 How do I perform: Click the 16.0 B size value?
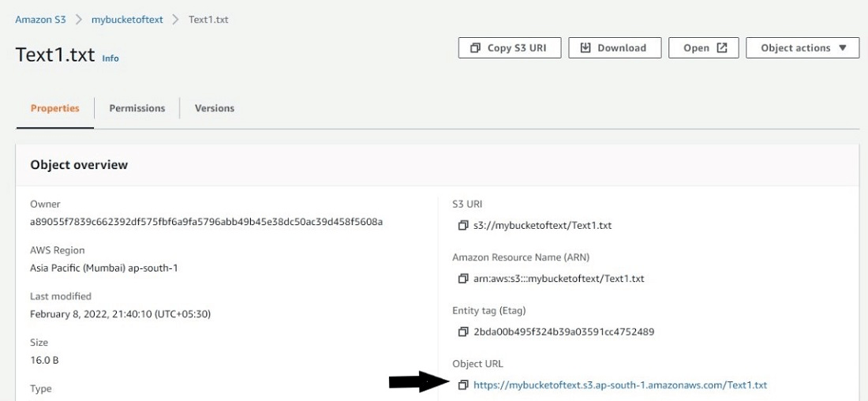(x=44, y=361)
